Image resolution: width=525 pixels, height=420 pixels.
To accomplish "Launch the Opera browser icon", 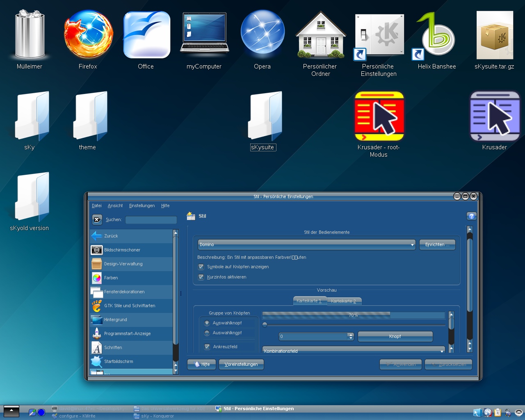I will click(x=262, y=34).
